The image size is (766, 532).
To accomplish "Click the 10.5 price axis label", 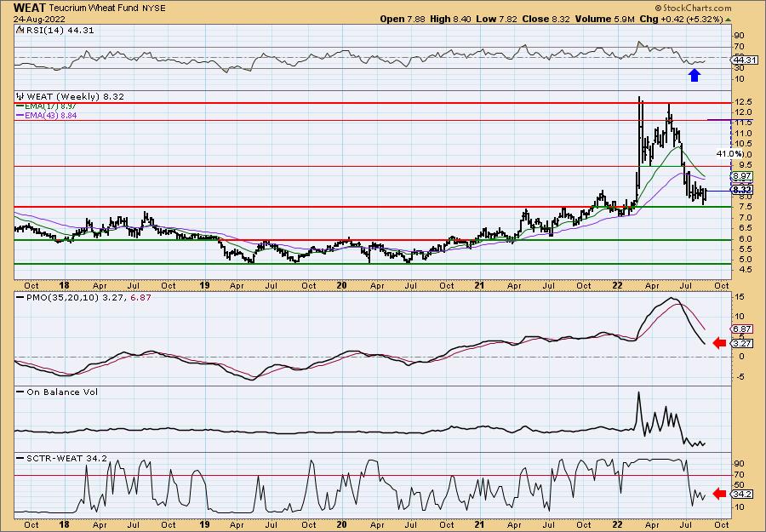I will point(742,144).
